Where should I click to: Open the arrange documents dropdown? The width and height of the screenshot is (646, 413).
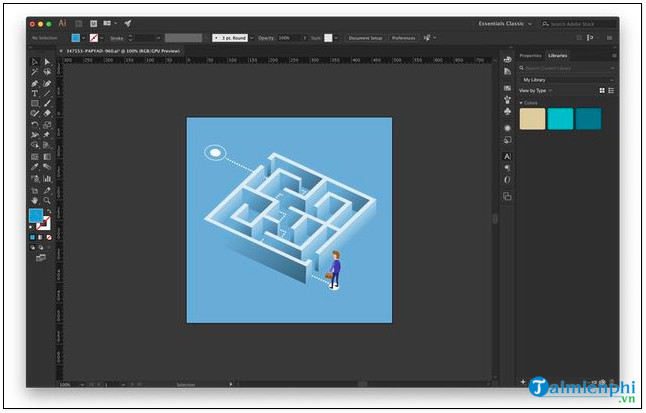click(110, 23)
